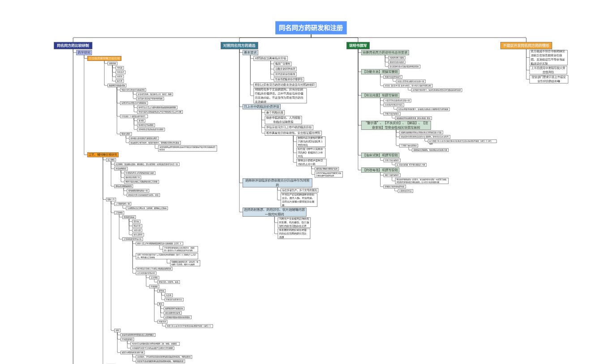Click the 符合当前临床诊疗需求等 leaf node
This screenshot has width=616, height=364.
289,79
